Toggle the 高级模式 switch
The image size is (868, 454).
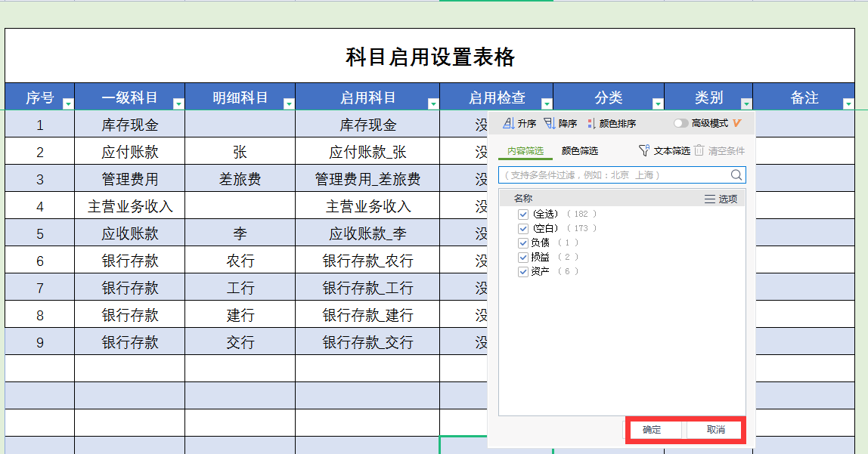[x=680, y=123]
